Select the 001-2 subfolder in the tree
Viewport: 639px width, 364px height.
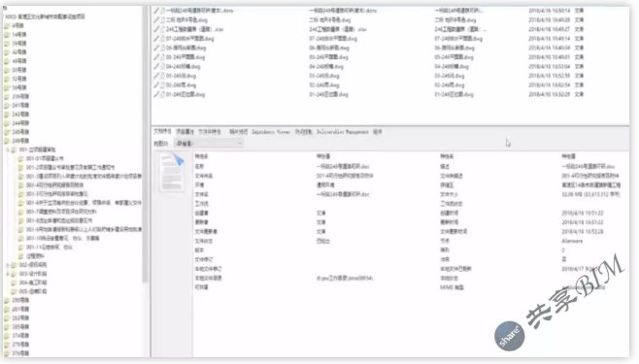(x=70, y=167)
